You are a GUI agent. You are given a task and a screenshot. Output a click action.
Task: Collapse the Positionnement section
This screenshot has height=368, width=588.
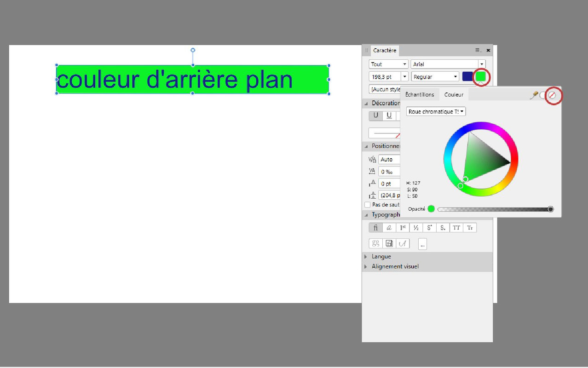366,146
